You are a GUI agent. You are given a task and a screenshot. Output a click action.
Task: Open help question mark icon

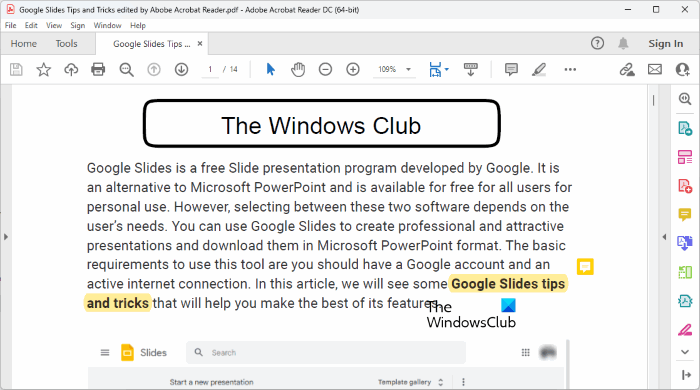(597, 43)
